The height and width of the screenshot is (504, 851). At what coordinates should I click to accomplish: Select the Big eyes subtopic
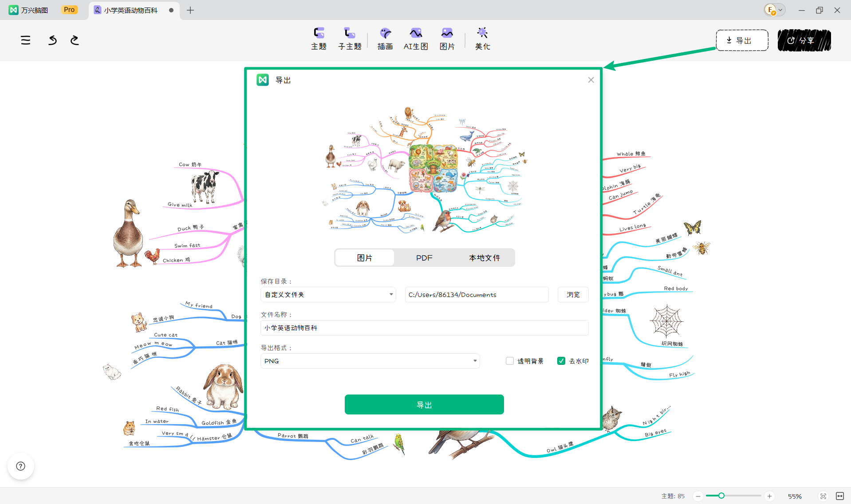pos(655,433)
